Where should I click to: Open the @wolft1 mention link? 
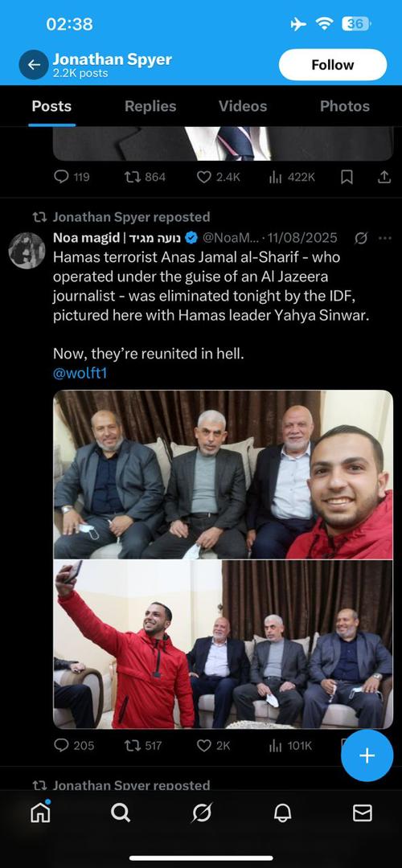click(80, 374)
